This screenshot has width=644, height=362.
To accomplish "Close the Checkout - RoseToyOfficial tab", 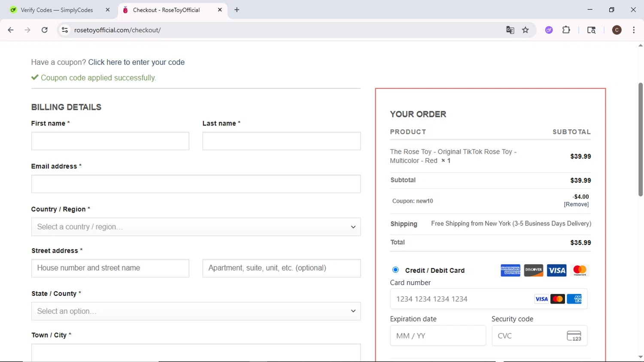I will click(220, 10).
